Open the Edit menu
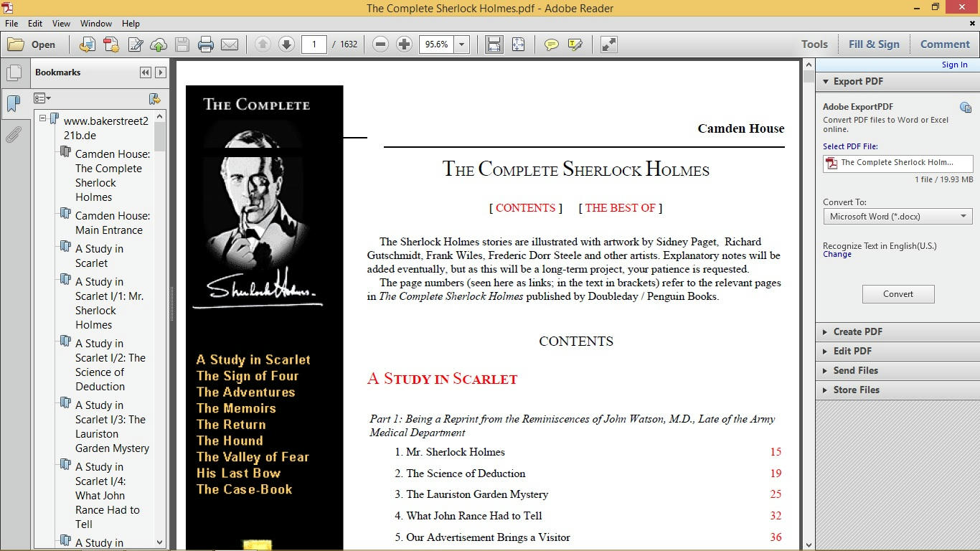Screen dimensions: 980x551 [35, 24]
